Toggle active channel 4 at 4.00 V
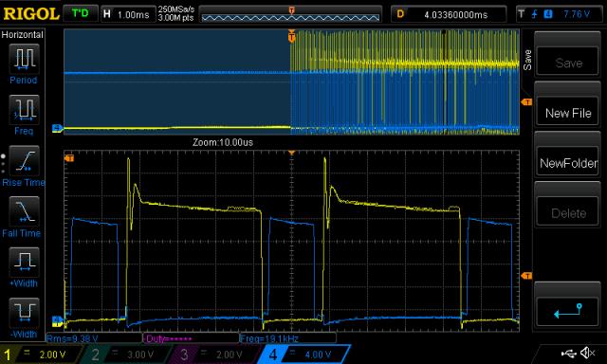Image resolution: width=607 pixels, height=364 pixels. tap(304, 355)
